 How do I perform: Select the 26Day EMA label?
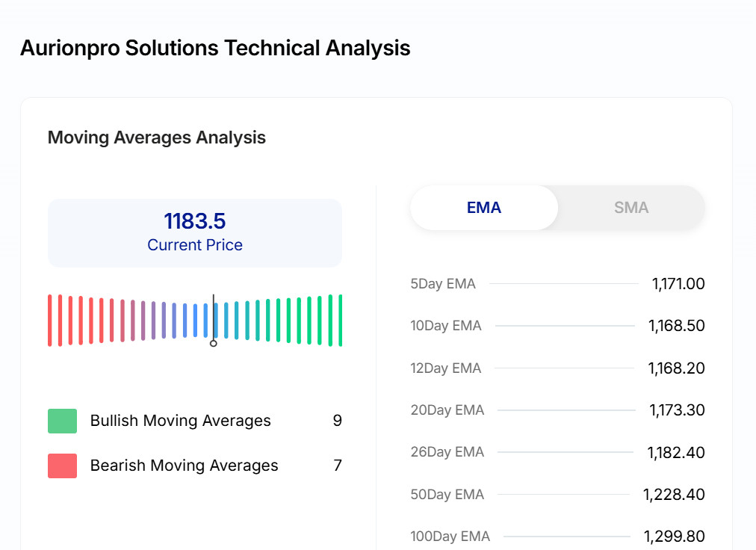pyautogui.click(x=447, y=452)
